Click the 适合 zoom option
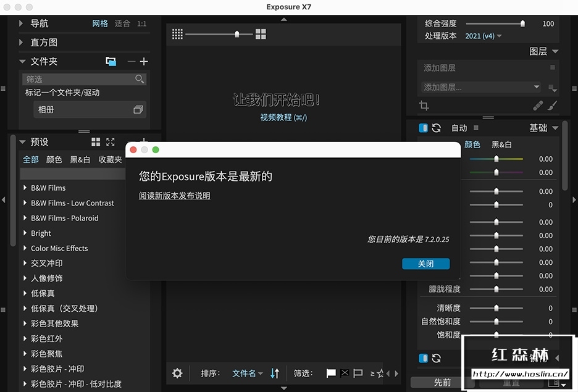 coord(122,23)
